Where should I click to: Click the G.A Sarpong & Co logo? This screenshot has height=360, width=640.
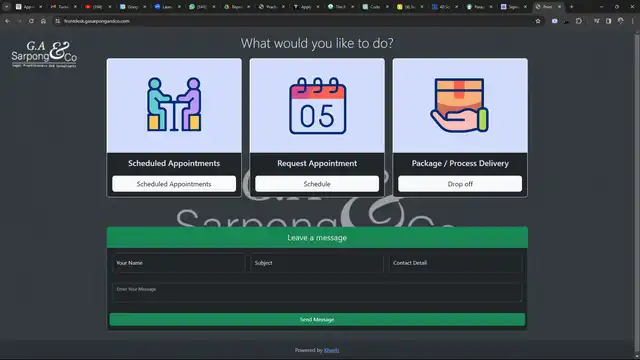click(x=44, y=54)
